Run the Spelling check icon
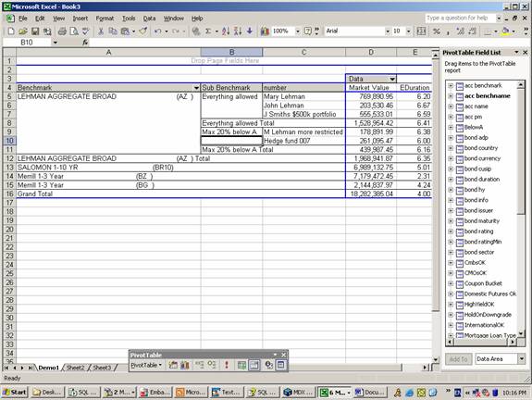 85,31
